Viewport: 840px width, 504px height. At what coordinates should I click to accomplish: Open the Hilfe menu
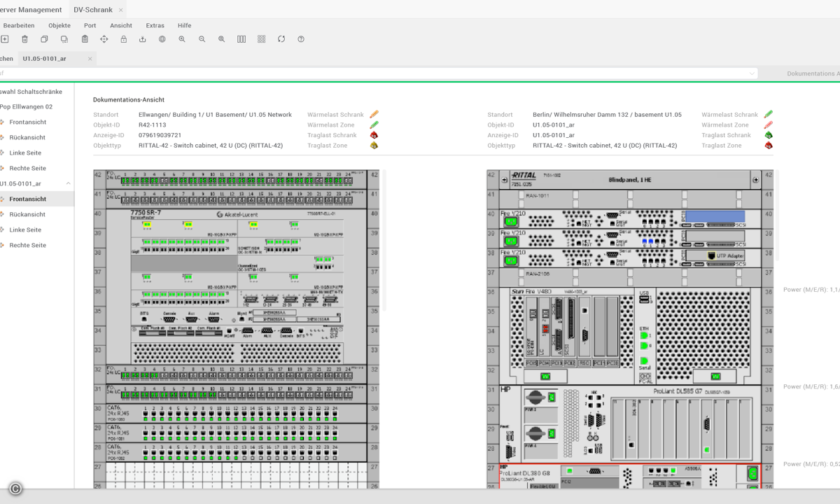(x=184, y=25)
